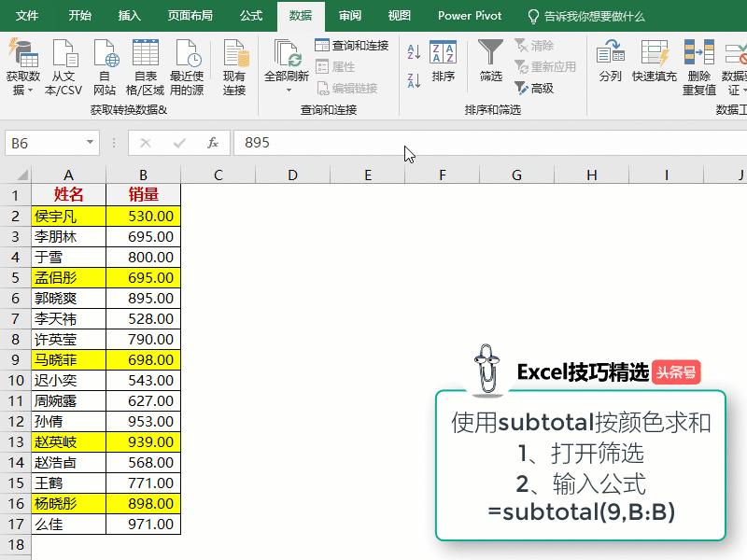
Task: Click the 自网站 (From Web) icon
Action: pyautogui.click(x=105, y=56)
